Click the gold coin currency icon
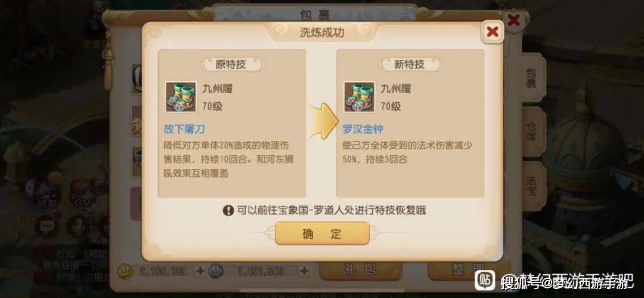The image size is (644, 298). click(125, 271)
